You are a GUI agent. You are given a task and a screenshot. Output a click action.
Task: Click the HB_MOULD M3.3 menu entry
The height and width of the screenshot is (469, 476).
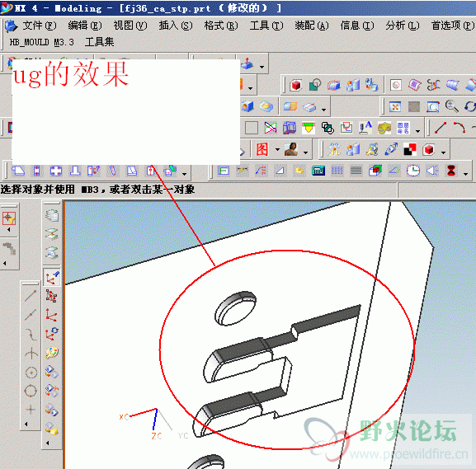point(42,42)
